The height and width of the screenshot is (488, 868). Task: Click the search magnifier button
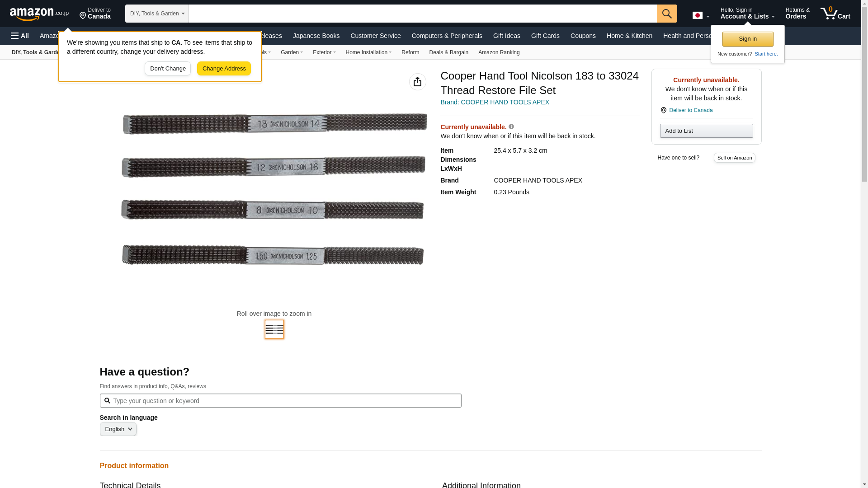coord(666,14)
